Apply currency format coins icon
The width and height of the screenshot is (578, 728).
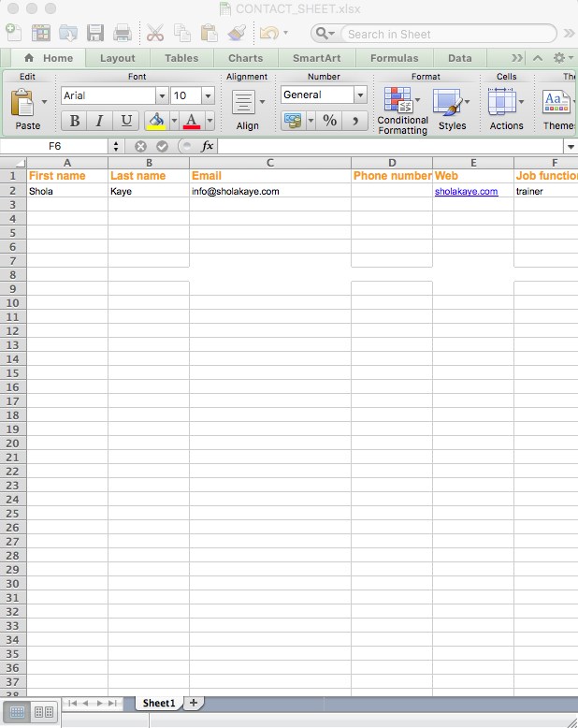click(x=293, y=122)
